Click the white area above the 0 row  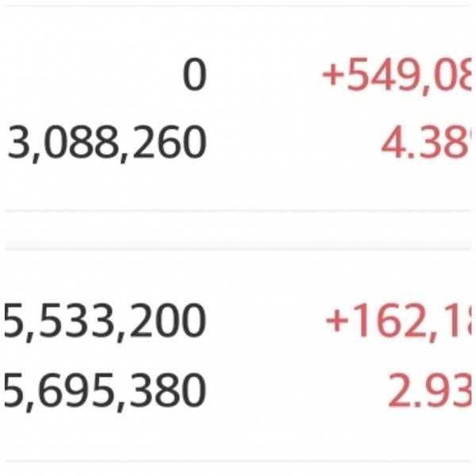(x=238, y=33)
